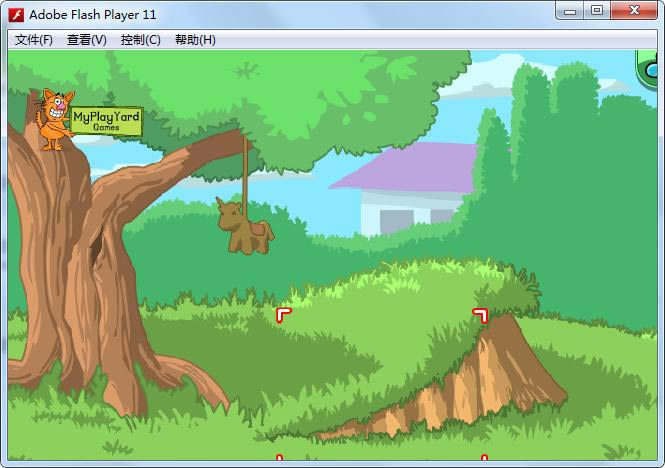Screen dimensions: 665x468
Task: Click the rope holding the piñata
Action: [x=244, y=165]
